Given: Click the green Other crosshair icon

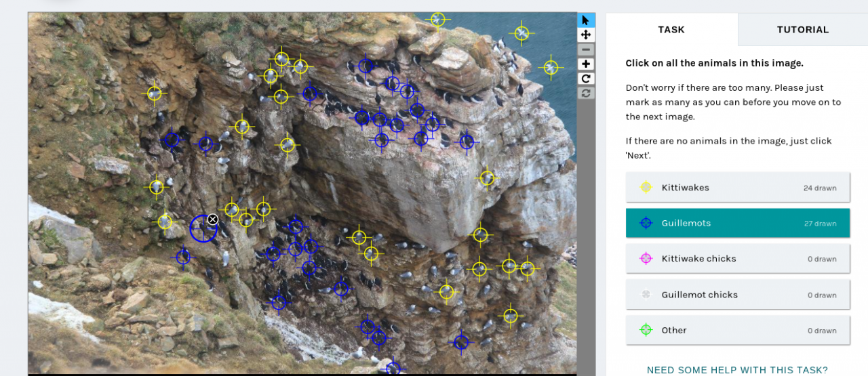Looking at the screenshot, I should [x=646, y=331].
